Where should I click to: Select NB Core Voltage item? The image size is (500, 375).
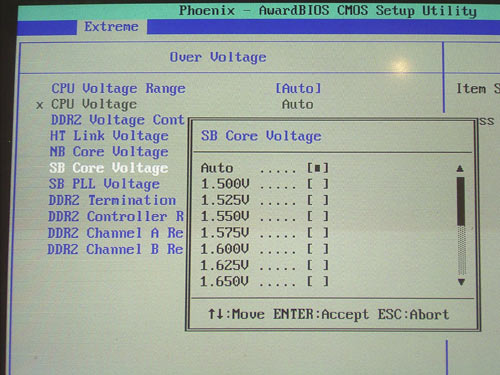[109, 152]
